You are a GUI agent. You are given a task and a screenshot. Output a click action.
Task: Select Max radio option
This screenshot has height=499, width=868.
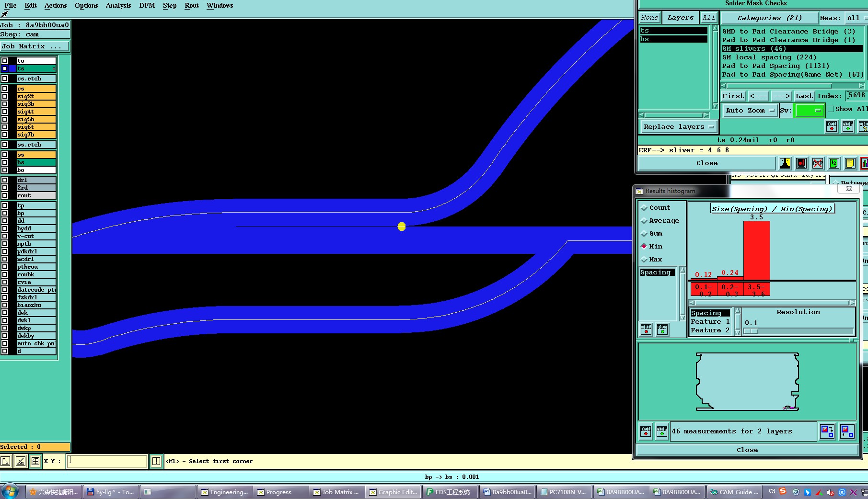pyautogui.click(x=644, y=260)
